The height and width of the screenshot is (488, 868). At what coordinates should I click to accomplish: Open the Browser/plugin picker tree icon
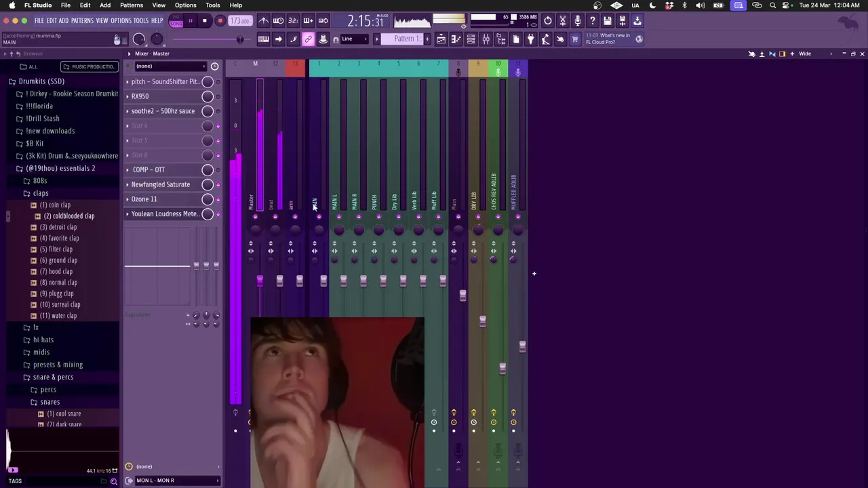point(500,39)
